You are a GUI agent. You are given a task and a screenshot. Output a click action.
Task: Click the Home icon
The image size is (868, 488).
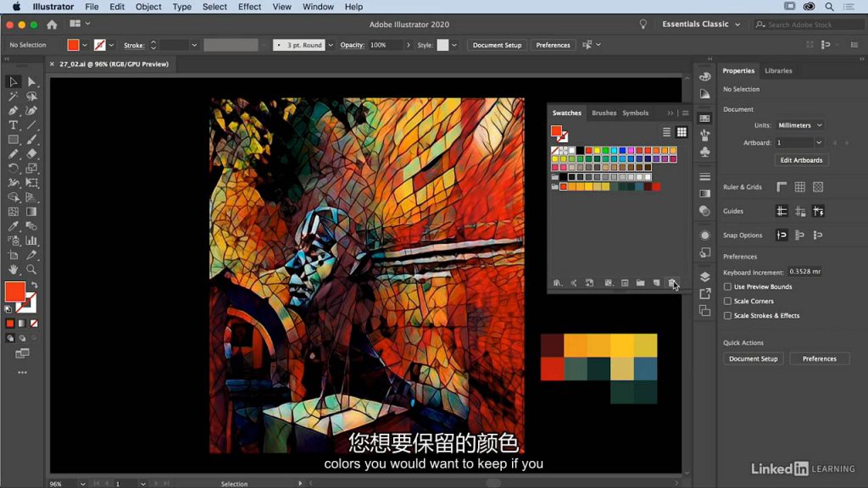tap(52, 25)
